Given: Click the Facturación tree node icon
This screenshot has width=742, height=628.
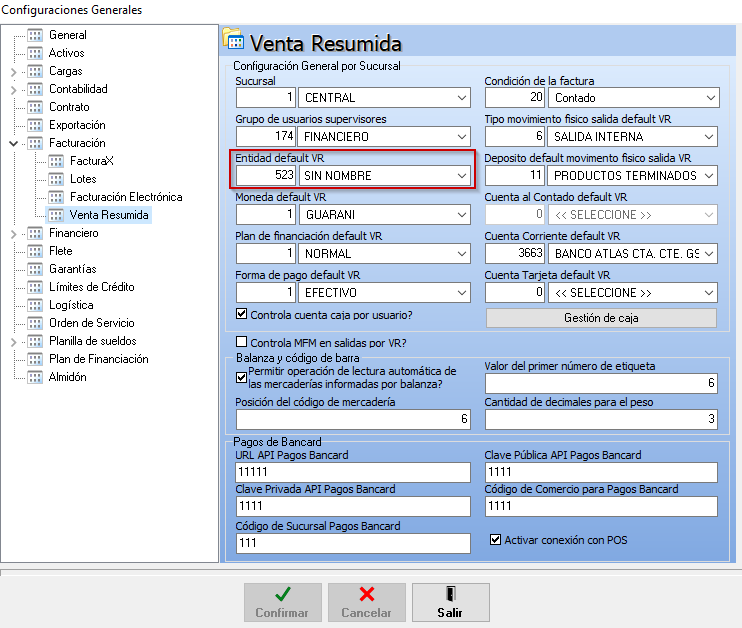Looking at the screenshot, I should tap(35, 143).
